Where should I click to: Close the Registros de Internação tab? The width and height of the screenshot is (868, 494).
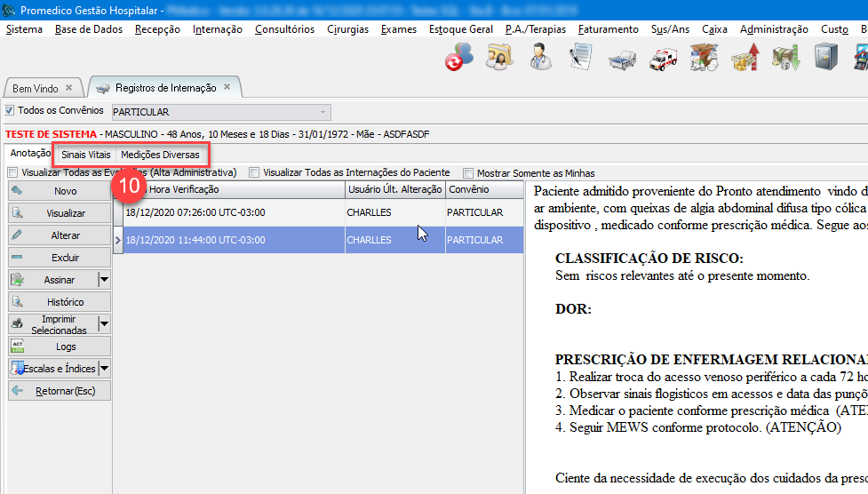227,88
